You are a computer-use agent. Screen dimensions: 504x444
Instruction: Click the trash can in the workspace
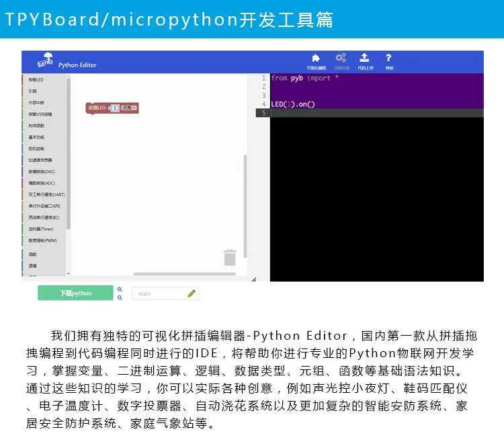click(x=230, y=258)
